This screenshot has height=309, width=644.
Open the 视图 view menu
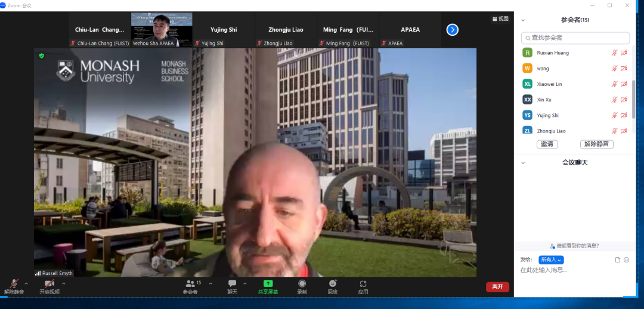pos(500,19)
